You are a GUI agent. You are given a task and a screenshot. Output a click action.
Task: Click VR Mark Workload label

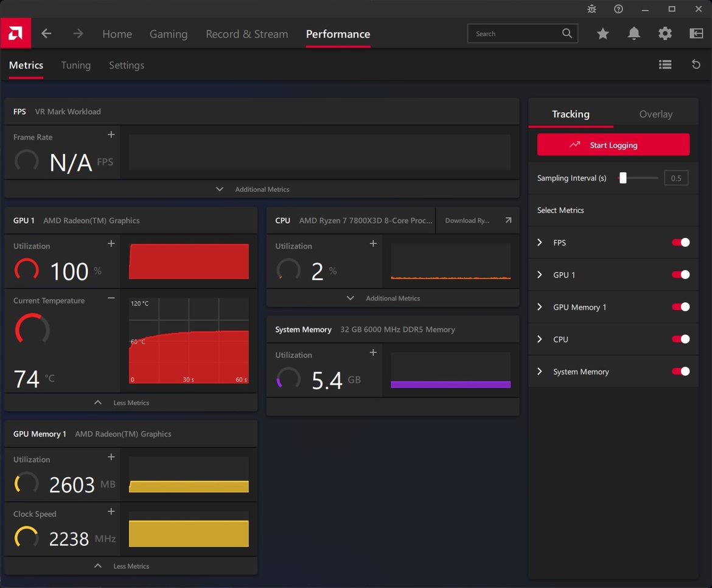click(68, 112)
